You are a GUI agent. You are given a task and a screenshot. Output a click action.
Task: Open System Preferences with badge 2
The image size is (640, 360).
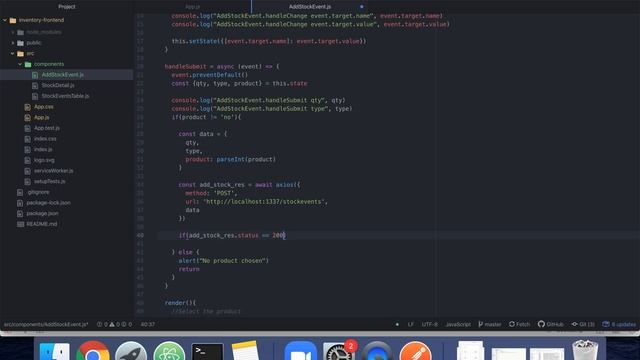tap(338, 351)
